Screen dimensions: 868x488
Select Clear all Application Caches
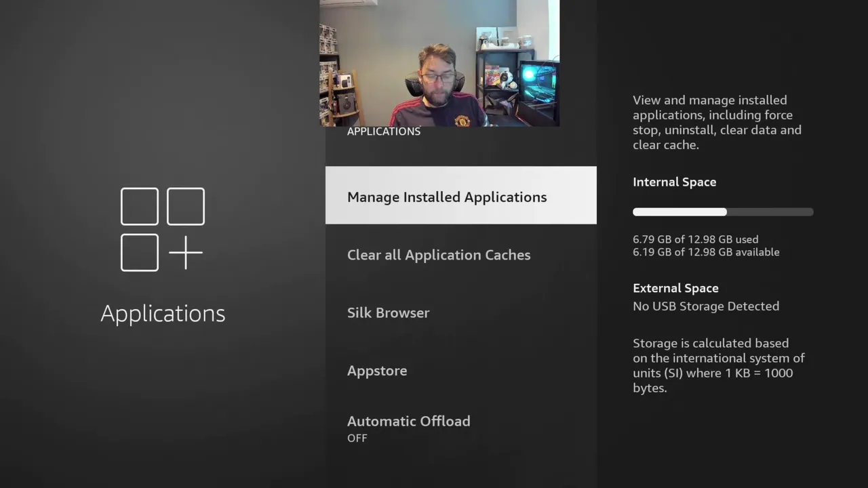[x=461, y=255]
